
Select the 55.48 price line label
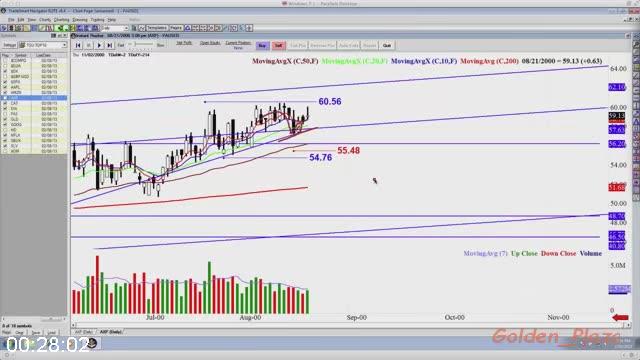(x=349, y=151)
